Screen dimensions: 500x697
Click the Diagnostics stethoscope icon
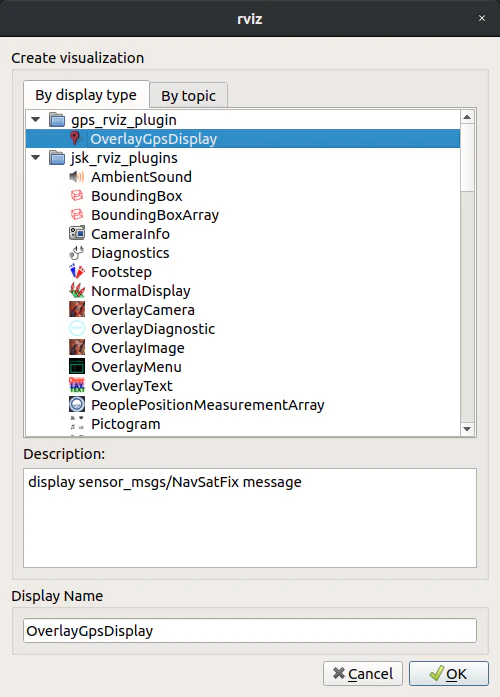coord(76,253)
